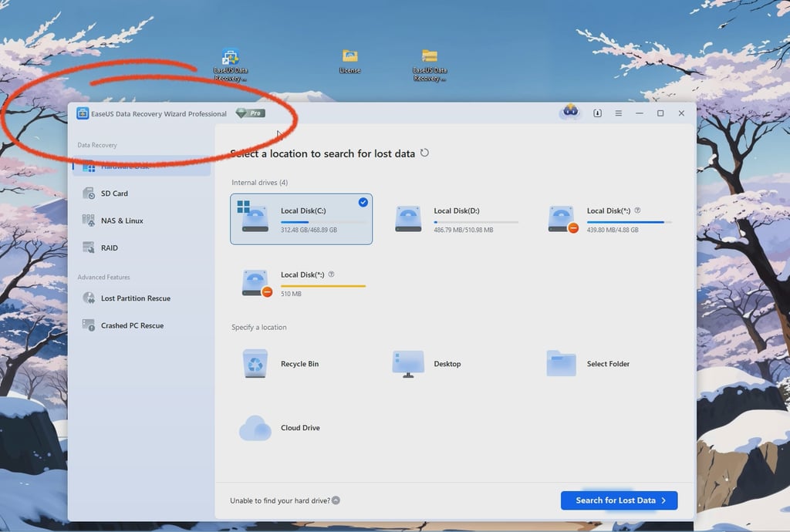Open the EaseUS Data Recovery desktop shortcut
Viewport: 790px width, 532px height.
[230, 65]
